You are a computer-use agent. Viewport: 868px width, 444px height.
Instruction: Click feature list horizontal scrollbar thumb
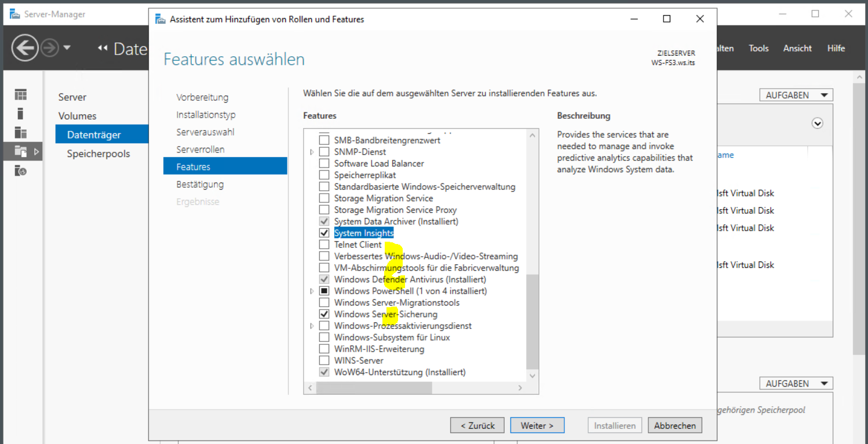(374, 388)
